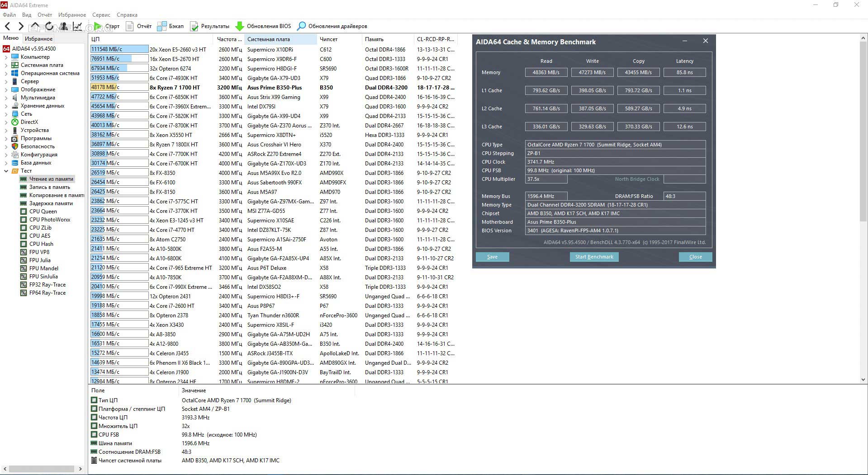The image size is (868, 475).
Task: Go back with the left arrow toolbar icon
Action: pyautogui.click(x=7, y=26)
